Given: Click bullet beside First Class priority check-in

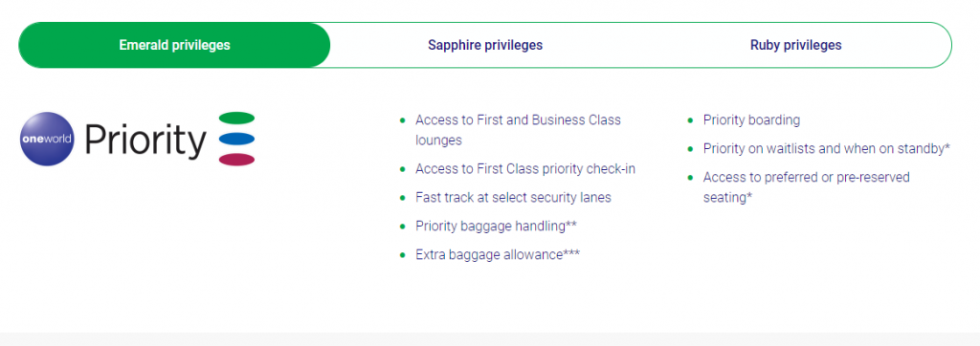Looking at the screenshot, I should (x=403, y=168).
